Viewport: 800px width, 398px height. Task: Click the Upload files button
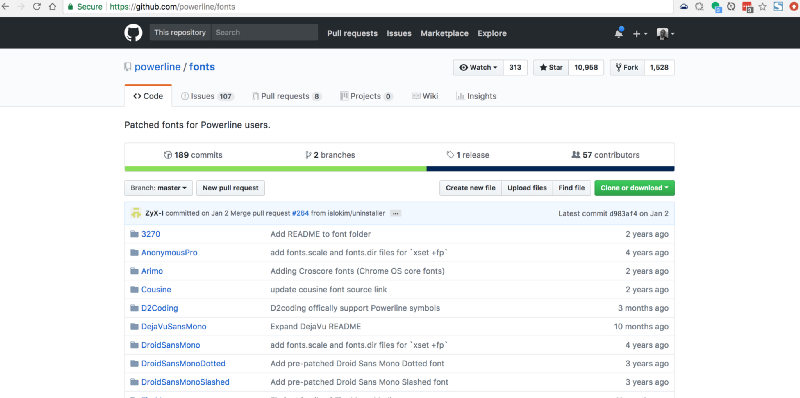click(x=527, y=188)
